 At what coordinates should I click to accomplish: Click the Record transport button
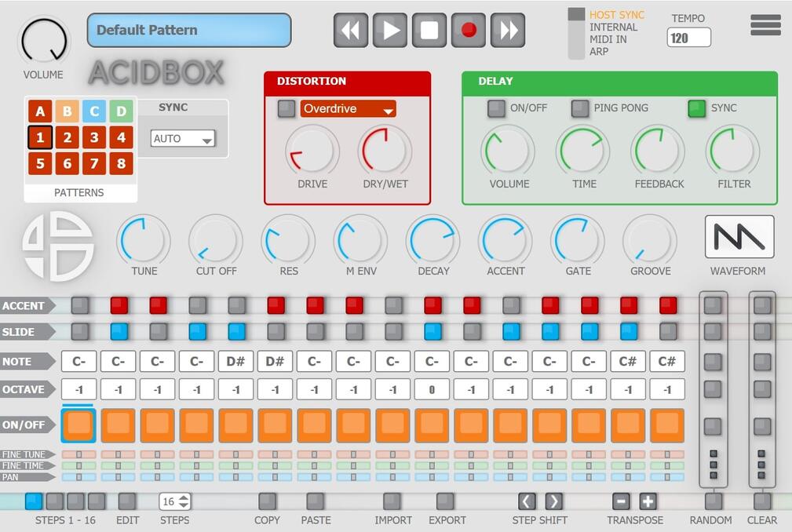pos(468,30)
